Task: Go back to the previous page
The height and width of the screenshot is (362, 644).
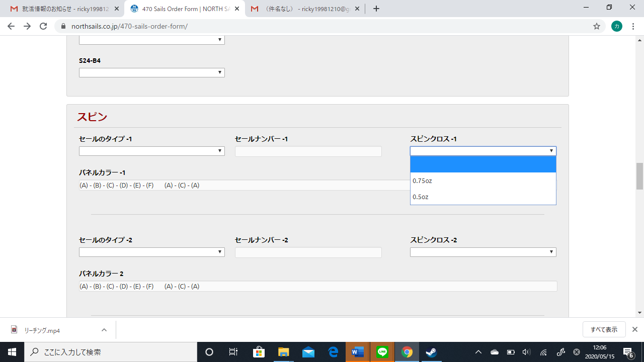Action: pyautogui.click(x=11, y=26)
